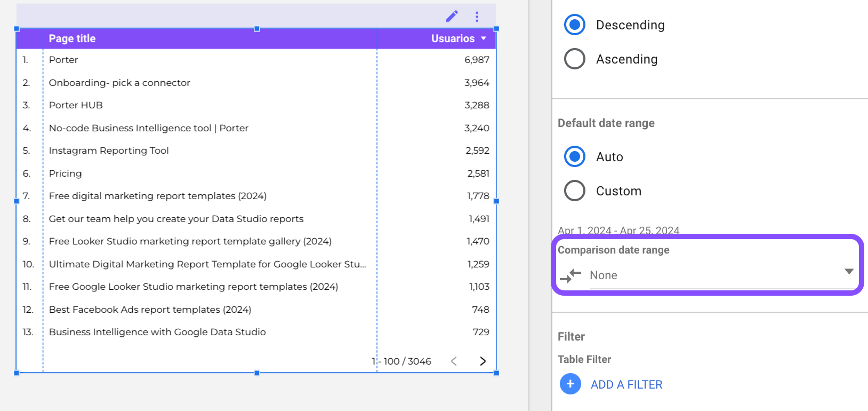
Task: Toggle the Usuarios column sort arrow
Action: [x=484, y=38]
